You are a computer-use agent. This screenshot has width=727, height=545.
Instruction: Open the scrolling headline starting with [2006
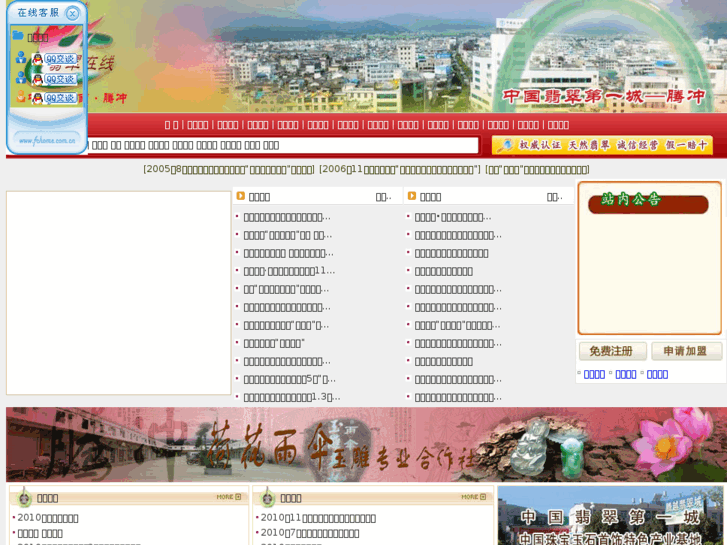[400, 169]
